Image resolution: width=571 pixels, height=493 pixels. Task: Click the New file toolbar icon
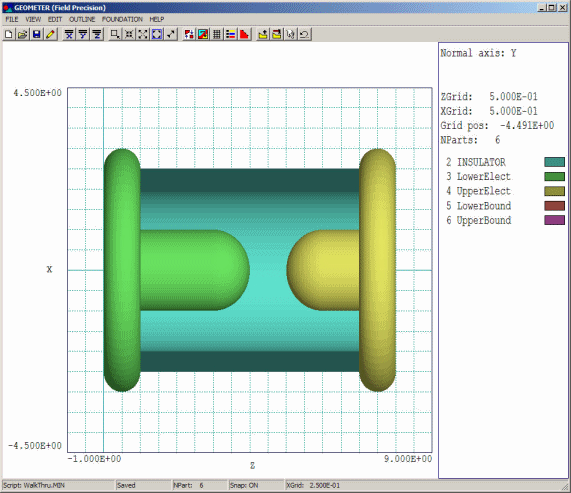point(9,35)
